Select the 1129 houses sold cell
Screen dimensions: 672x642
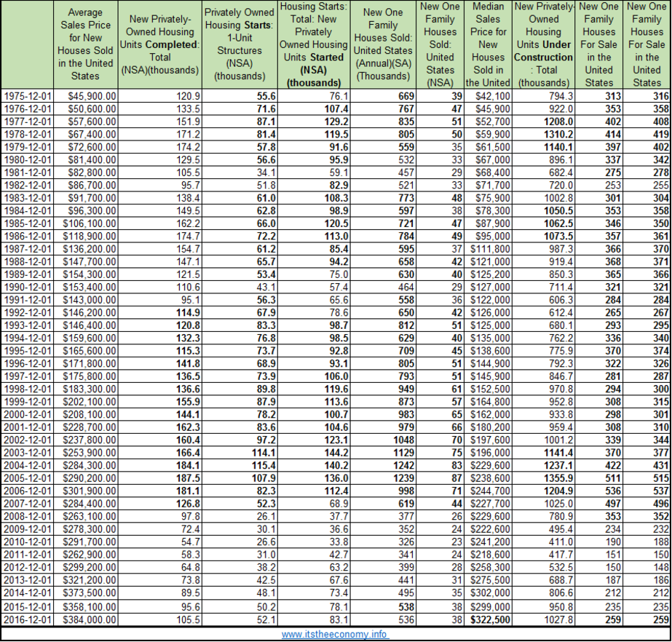(383, 453)
